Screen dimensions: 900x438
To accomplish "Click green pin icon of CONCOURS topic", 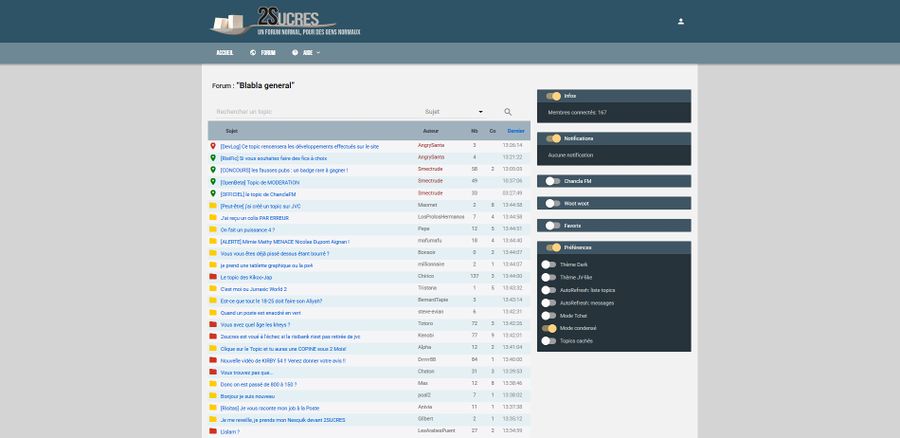I will tap(213, 170).
